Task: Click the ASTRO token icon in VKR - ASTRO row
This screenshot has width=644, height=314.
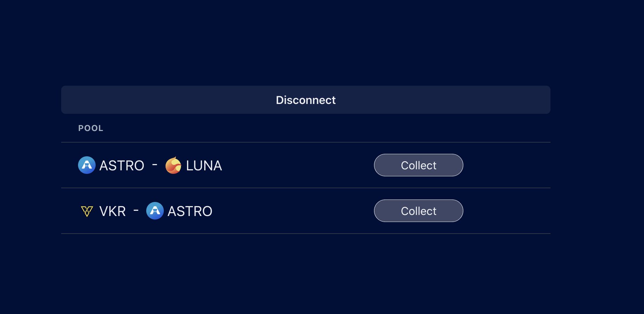Action: [x=155, y=211]
